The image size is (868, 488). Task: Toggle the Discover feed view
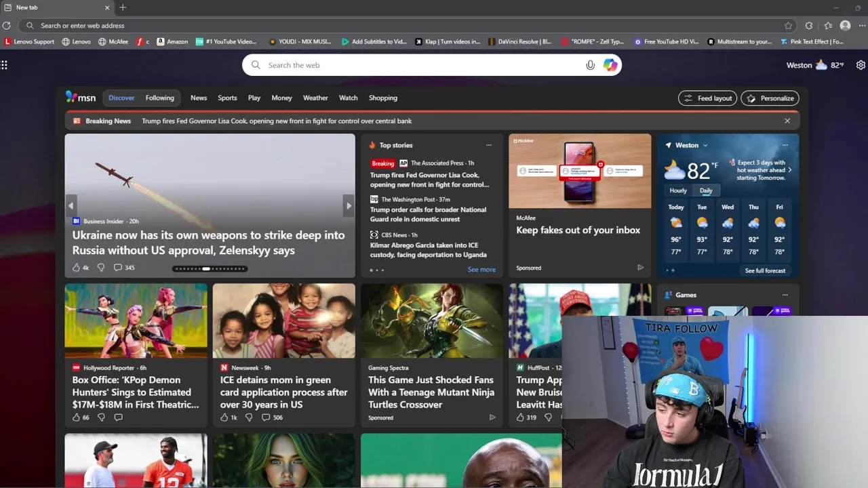[121, 98]
